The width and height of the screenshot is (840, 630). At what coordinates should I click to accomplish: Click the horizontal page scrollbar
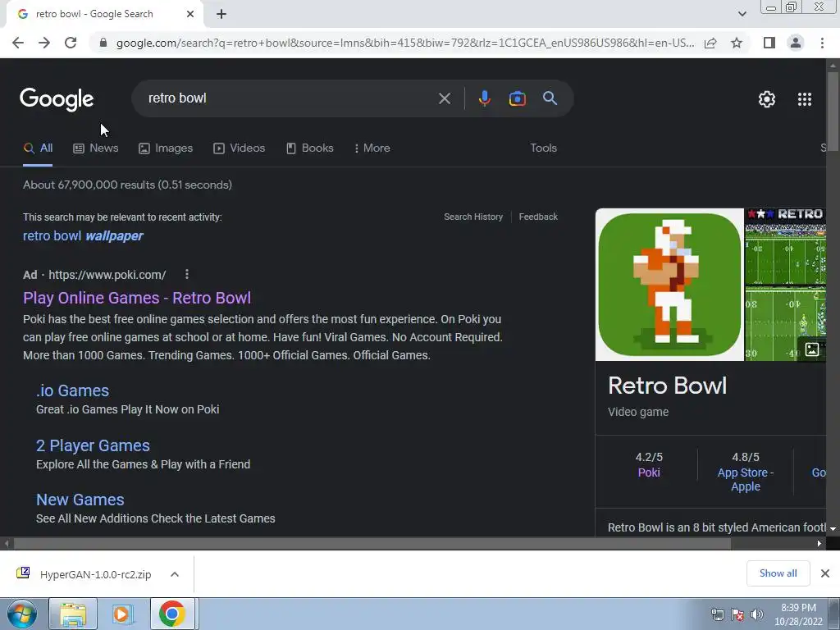click(x=372, y=544)
